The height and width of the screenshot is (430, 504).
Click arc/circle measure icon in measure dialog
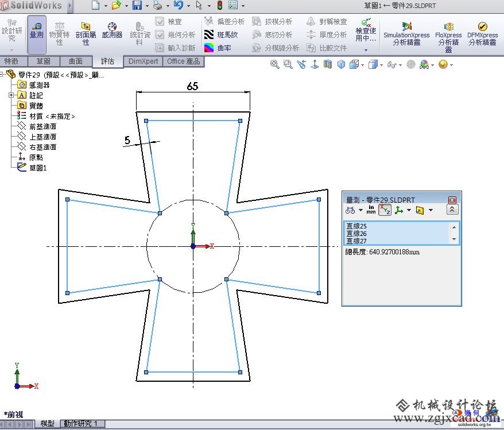350,210
